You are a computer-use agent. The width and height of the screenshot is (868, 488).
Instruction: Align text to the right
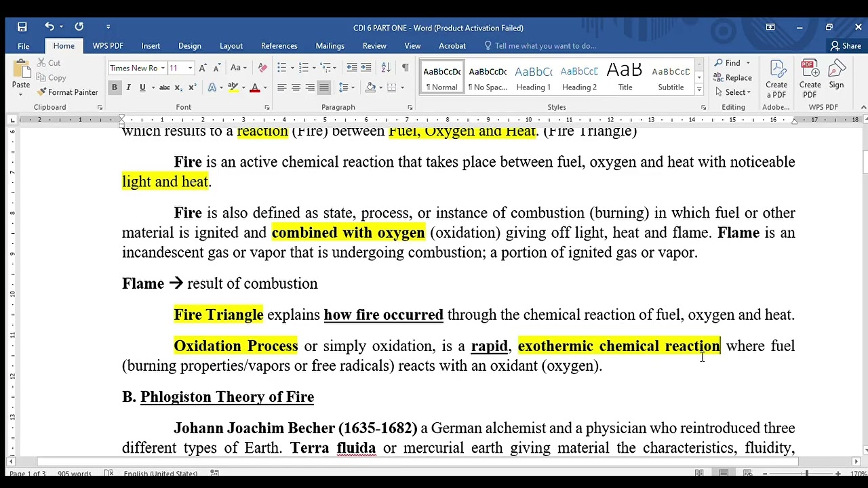(x=310, y=87)
